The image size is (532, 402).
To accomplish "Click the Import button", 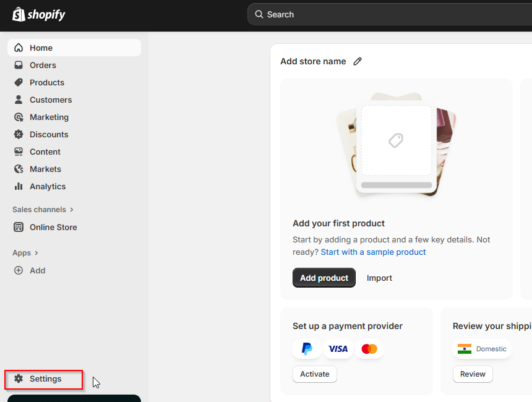I will tap(379, 278).
